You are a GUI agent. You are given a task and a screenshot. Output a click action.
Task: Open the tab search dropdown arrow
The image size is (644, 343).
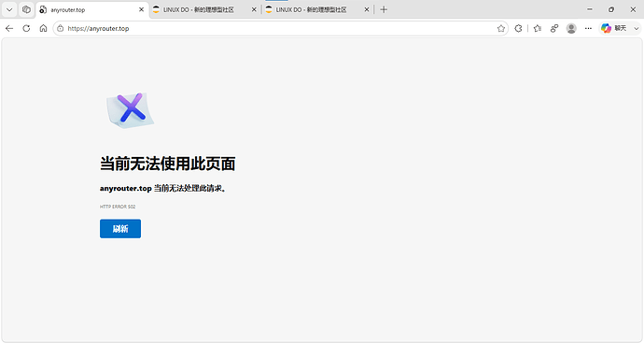tap(9, 9)
